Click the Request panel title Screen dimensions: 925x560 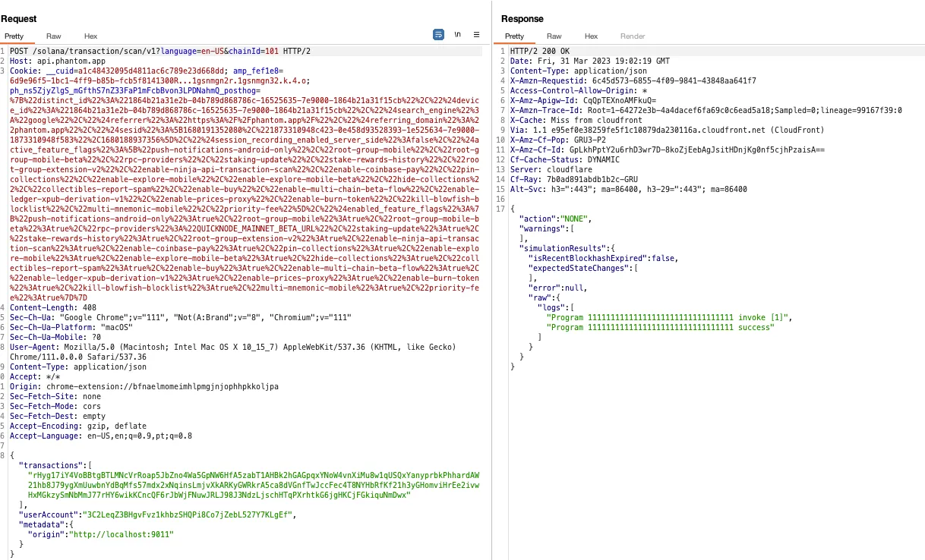point(19,18)
